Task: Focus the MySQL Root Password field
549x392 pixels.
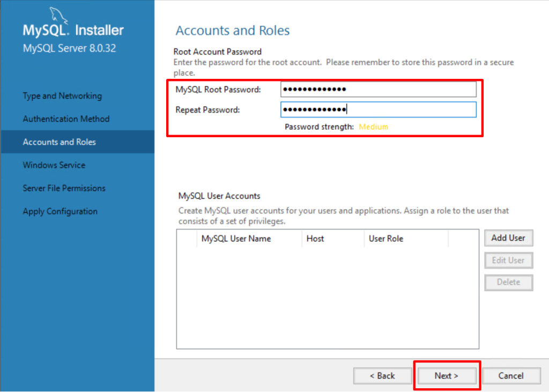Action: point(378,90)
